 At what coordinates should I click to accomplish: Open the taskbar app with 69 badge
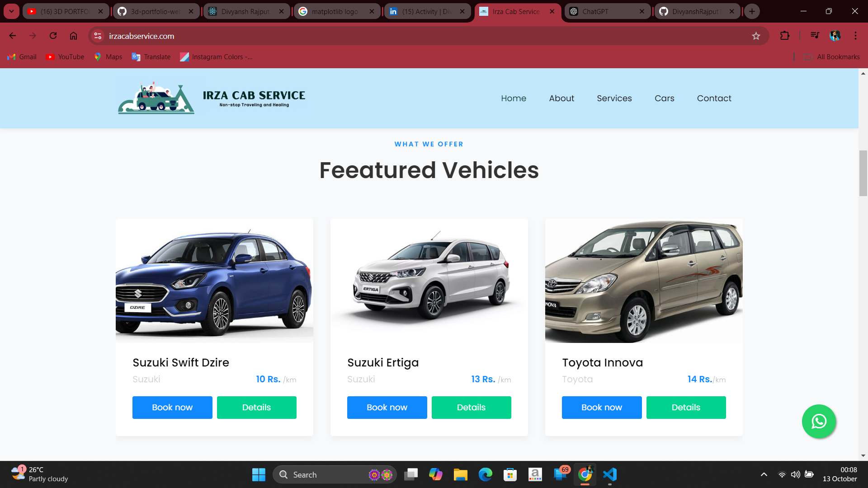tap(561, 474)
